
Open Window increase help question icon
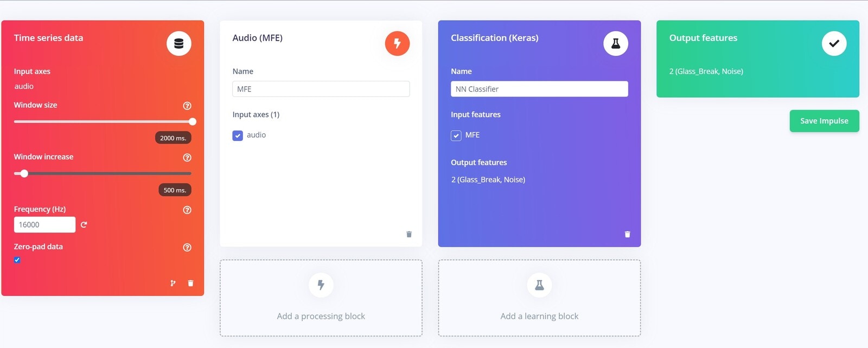click(187, 158)
